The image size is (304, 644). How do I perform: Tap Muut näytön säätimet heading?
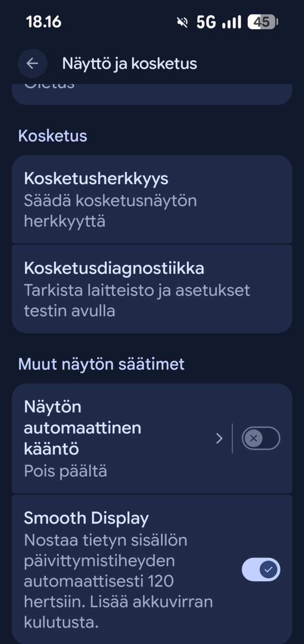[101, 363]
